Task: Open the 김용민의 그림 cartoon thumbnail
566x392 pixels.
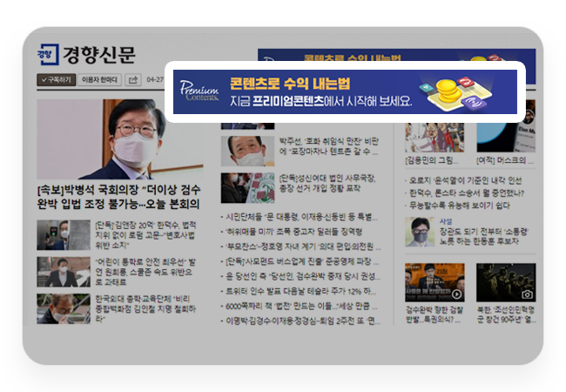Action: 435,137
